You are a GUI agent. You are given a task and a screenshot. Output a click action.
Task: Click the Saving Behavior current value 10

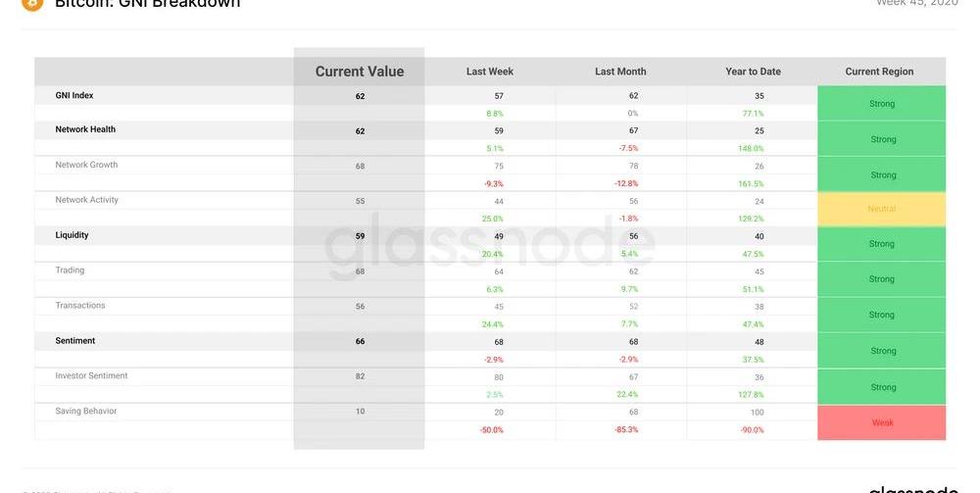coord(360,412)
